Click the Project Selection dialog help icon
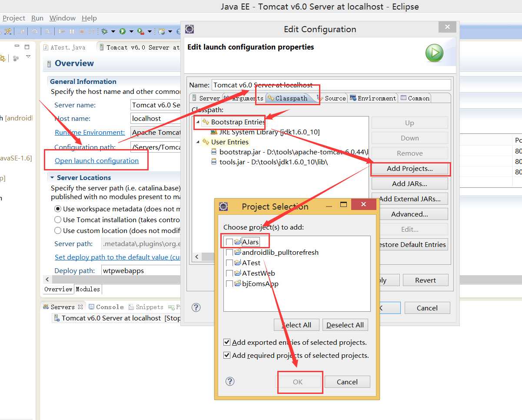The image size is (522, 420). [x=230, y=381]
